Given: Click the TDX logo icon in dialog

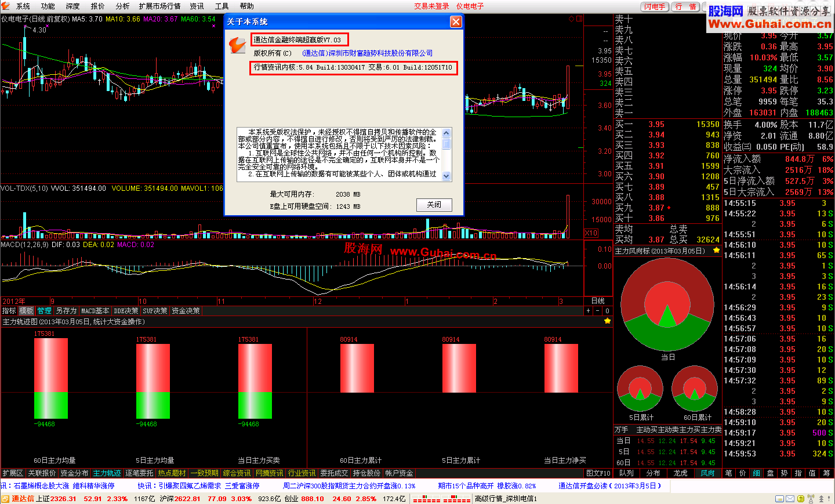Looking at the screenshot, I should point(237,45).
